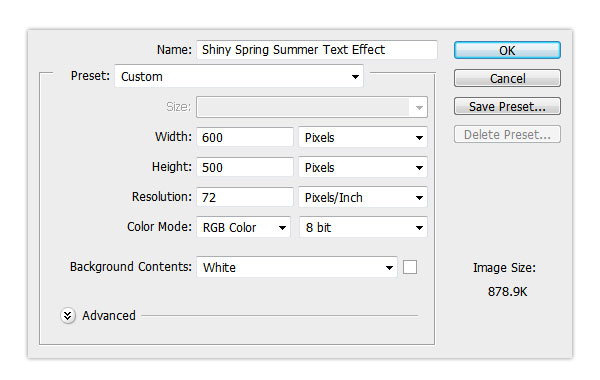Image resolution: width=600 pixels, height=380 pixels.
Task: Open the Preset dropdown showing Custom
Action: 239,76
